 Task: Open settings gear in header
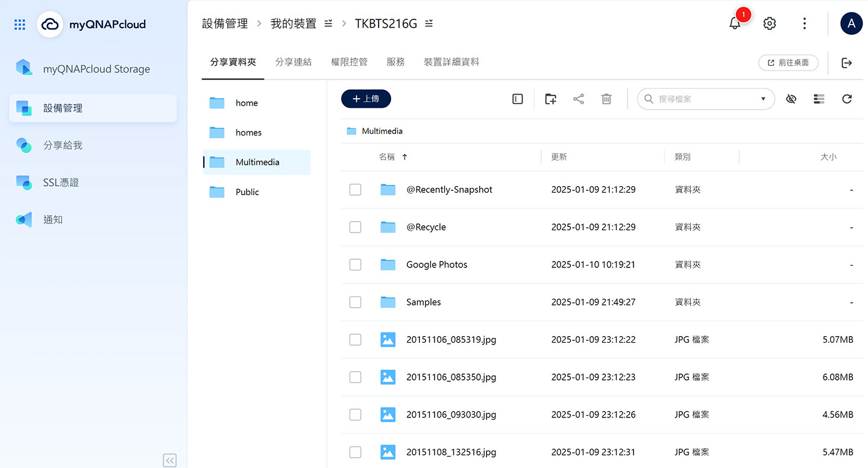tap(769, 23)
